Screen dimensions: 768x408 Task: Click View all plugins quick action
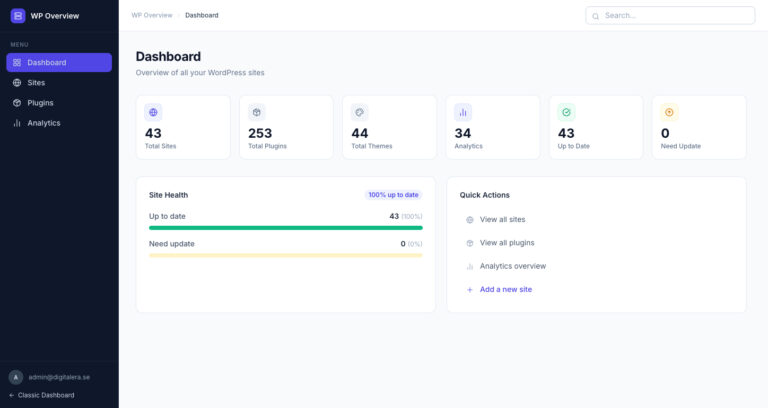[x=506, y=243]
